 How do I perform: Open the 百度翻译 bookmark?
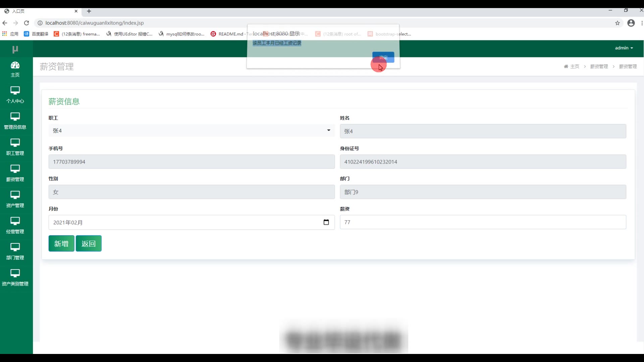coord(36,34)
